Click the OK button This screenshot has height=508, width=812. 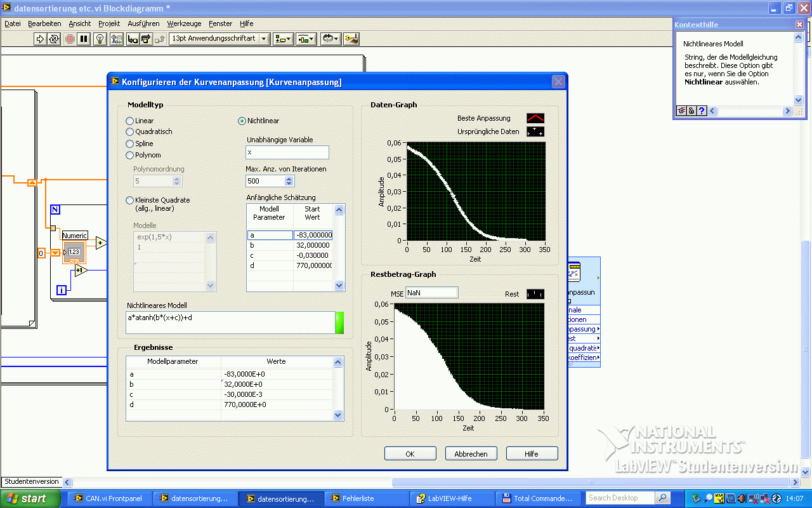click(x=410, y=453)
